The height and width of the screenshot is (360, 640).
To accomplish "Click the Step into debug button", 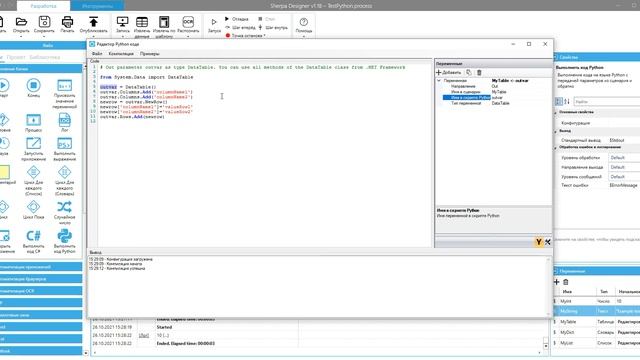I will (273, 27).
